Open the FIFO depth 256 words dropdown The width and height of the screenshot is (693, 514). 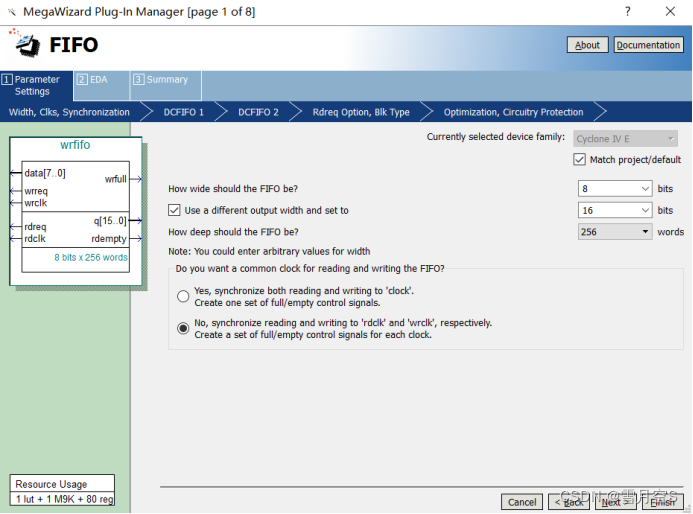tap(615, 232)
